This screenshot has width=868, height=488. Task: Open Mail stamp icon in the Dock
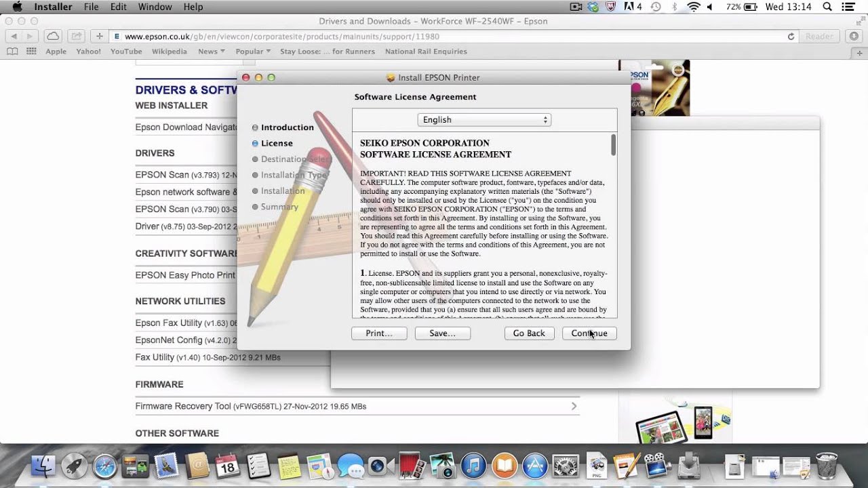coord(166,466)
